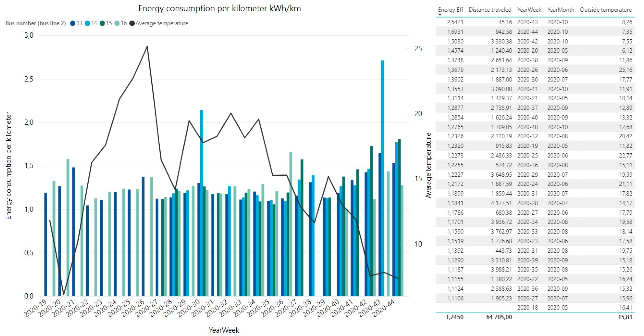Screen dimensions: 644x336
Task: Click the temperature line peak at 2020-26
Action: click(x=147, y=46)
